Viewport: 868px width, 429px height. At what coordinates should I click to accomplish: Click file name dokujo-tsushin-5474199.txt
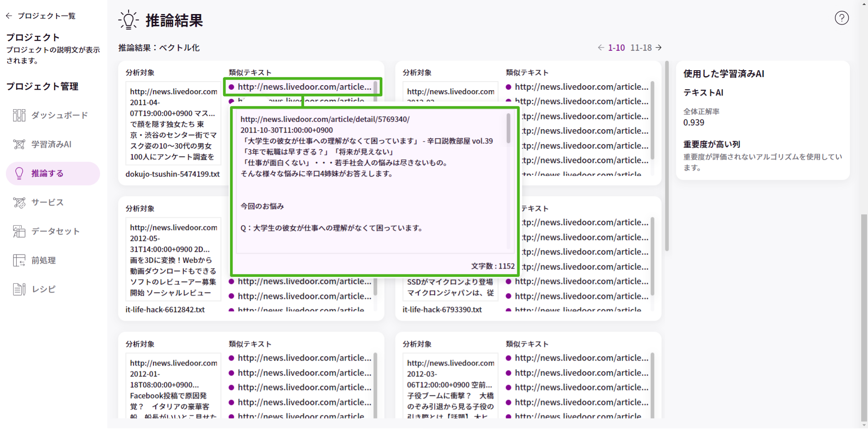coord(172,174)
